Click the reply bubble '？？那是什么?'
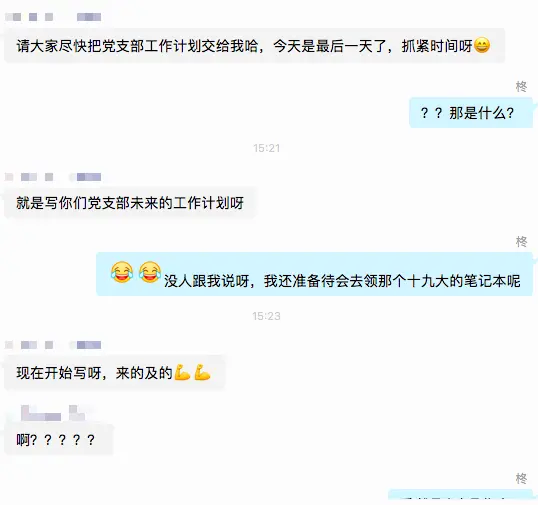538x505 pixels. click(x=471, y=113)
